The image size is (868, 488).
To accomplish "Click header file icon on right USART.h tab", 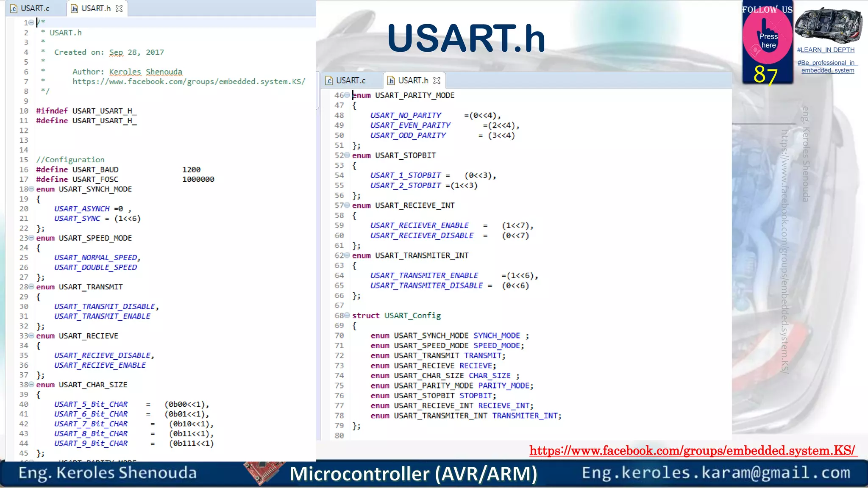I will (x=391, y=80).
